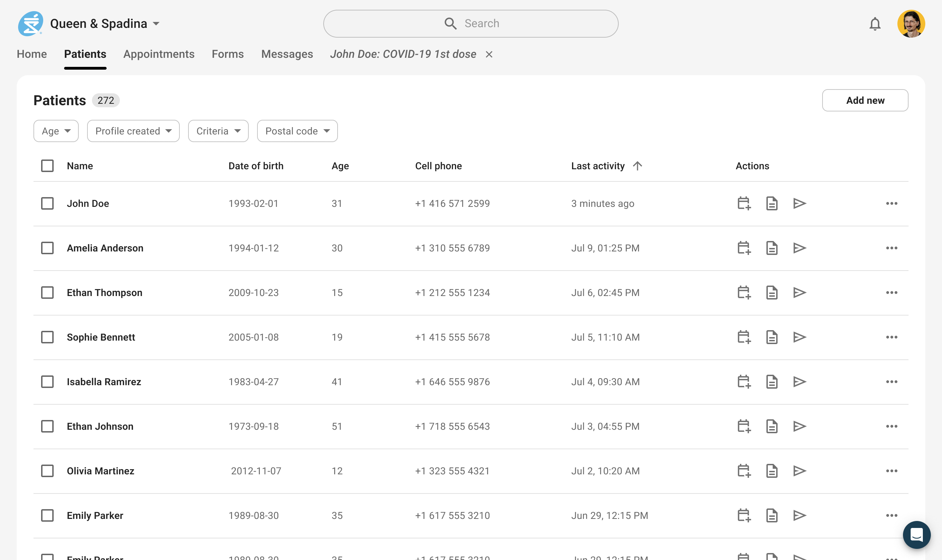
Task: Open the Forms tab
Action: click(x=227, y=54)
